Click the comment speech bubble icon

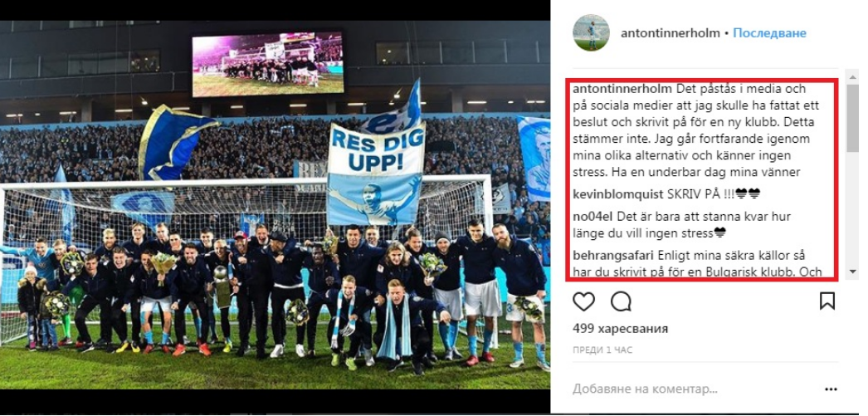tap(621, 301)
